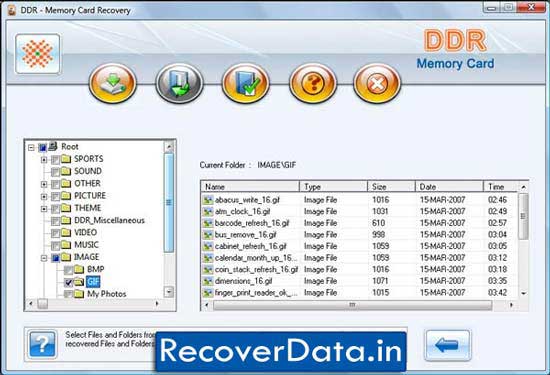The image size is (550, 375).
Task: Uncheck the GIF folder checkbox
Action: point(68,282)
